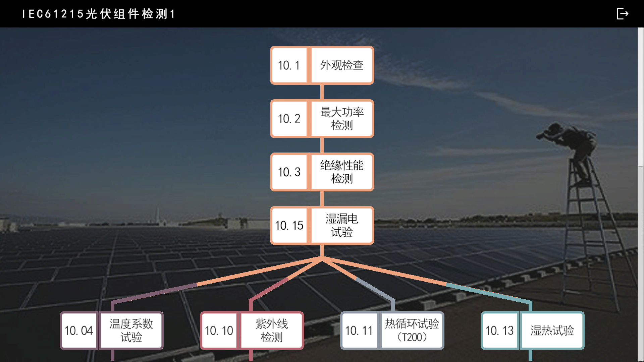Select the 10.3 number cell
Image resolution: width=644 pixels, height=362 pixels.
point(289,172)
